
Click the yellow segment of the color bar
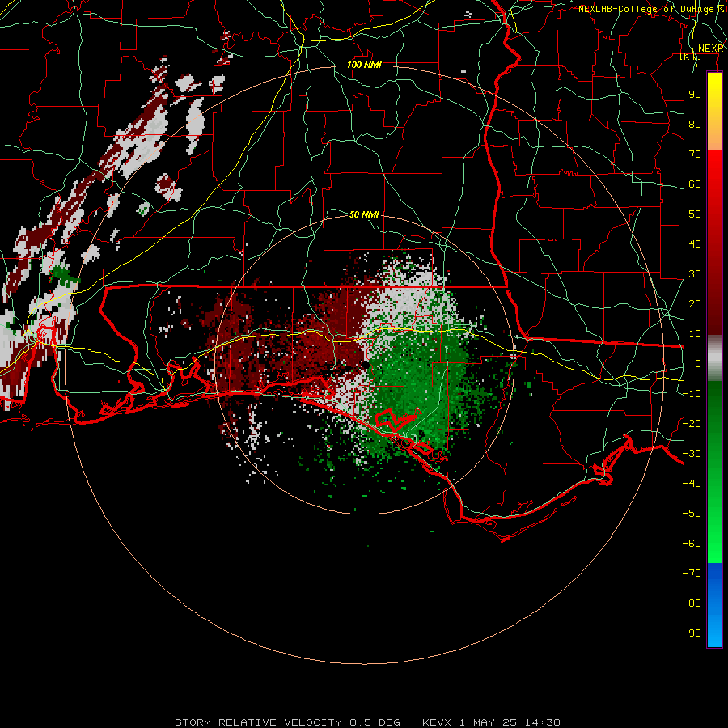point(714,91)
